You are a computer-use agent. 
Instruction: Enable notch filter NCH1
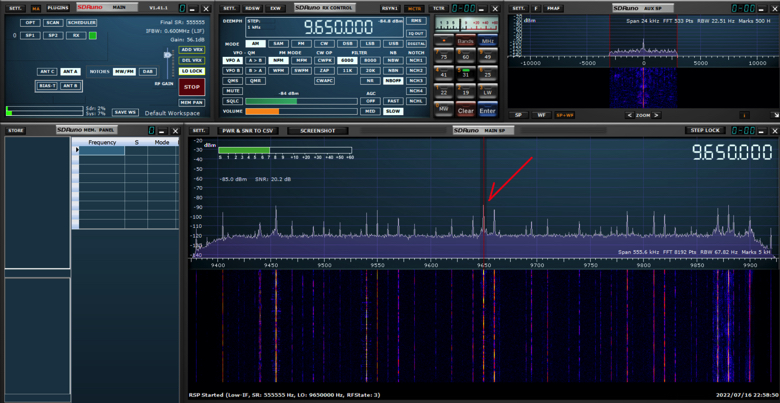(416, 60)
